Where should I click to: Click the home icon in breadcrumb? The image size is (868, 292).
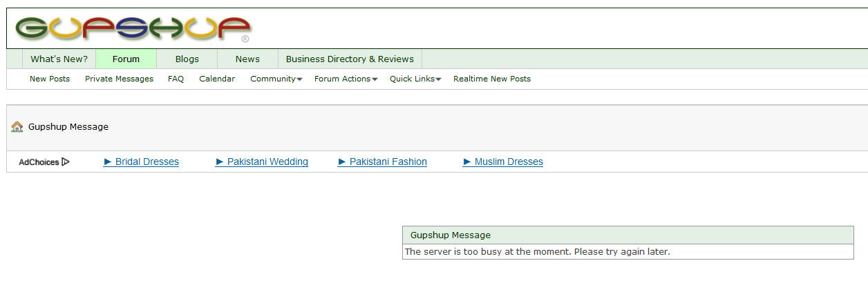click(17, 127)
